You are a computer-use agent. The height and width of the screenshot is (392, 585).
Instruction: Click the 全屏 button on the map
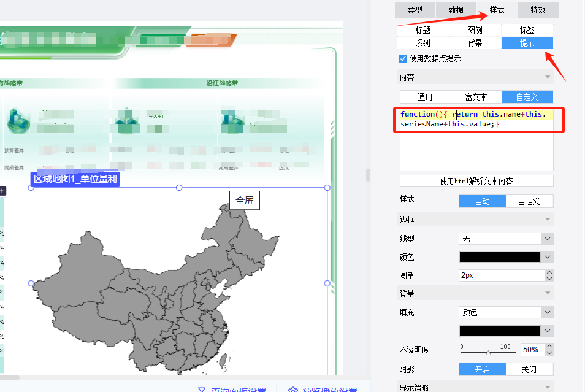(245, 201)
